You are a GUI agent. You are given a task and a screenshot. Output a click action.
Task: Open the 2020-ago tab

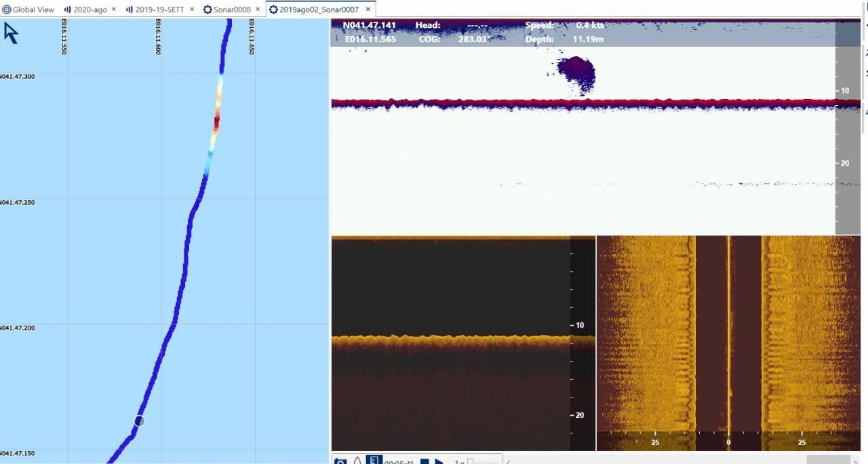coord(90,9)
